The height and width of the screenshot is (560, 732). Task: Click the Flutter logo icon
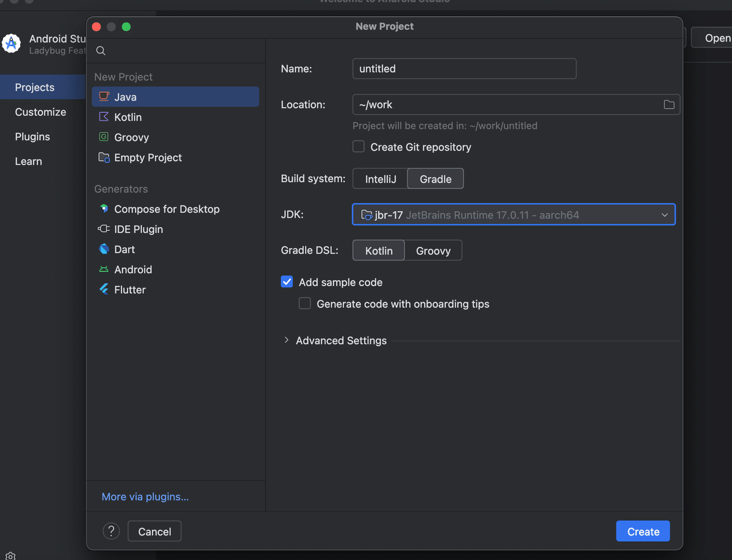104,289
